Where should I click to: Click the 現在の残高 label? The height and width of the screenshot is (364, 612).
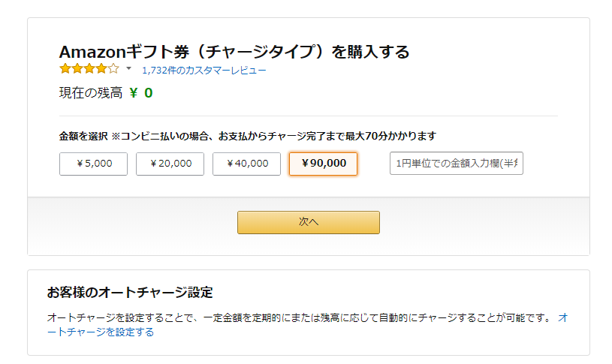coord(90,93)
